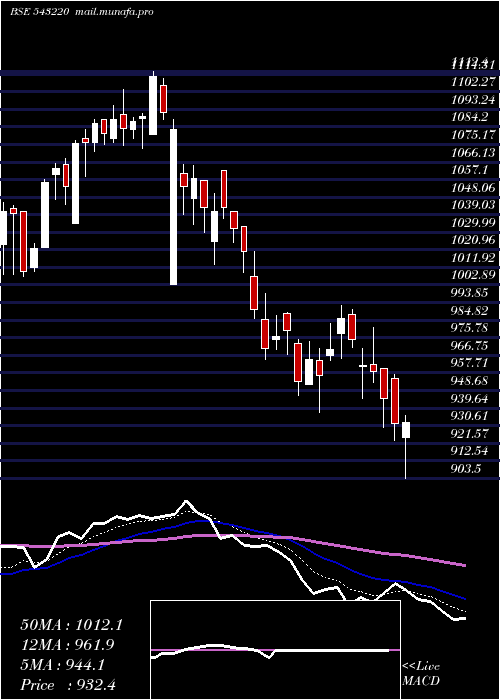The height and width of the screenshot is (700, 500).
Task: Select the 1066.13 price axis label
Action: (473, 153)
